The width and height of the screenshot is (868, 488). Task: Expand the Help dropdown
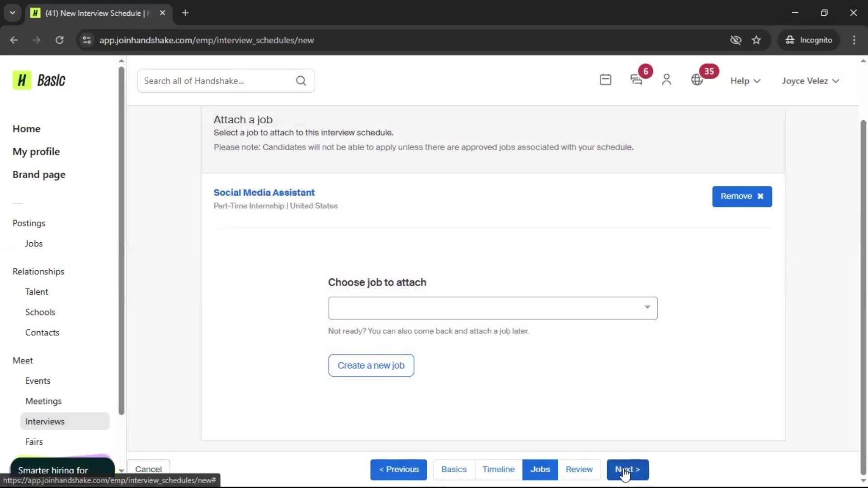[x=745, y=81]
